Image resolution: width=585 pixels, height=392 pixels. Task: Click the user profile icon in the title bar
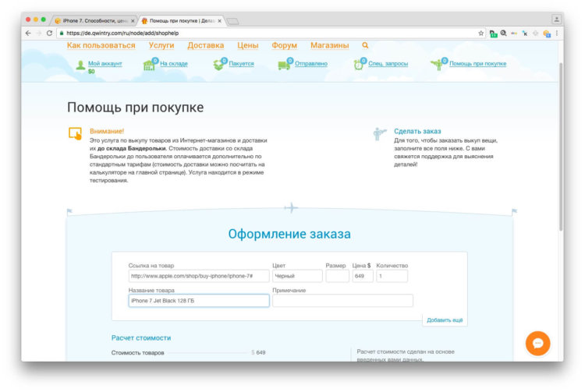(x=556, y=19)
